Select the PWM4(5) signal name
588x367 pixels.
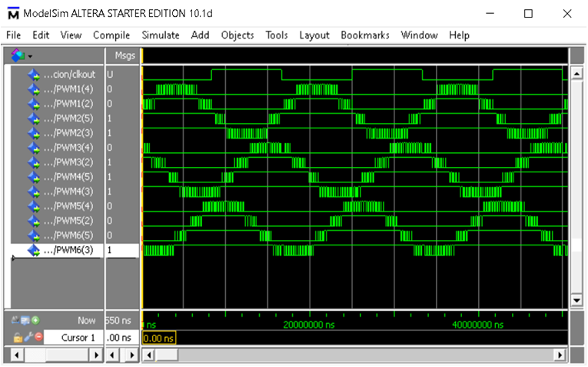[74, 177]
